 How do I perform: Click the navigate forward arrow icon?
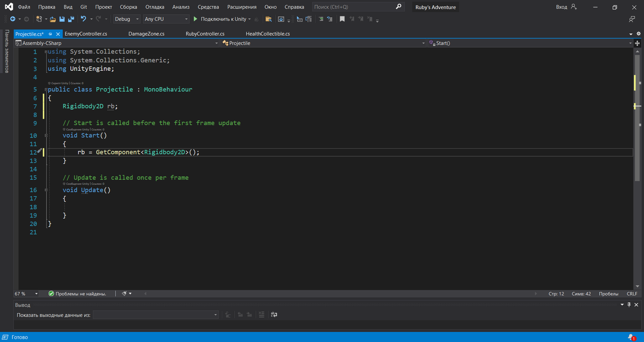pos(26,19)
